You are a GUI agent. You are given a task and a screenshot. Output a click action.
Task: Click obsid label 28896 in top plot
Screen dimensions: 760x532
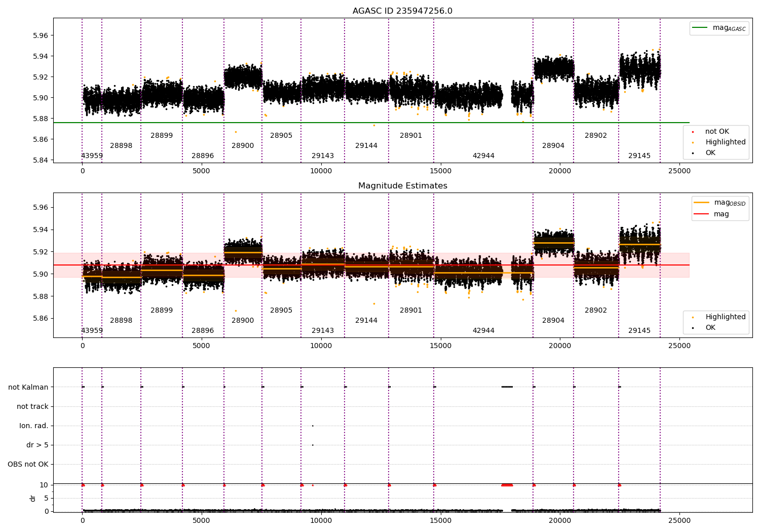[203, 156]
